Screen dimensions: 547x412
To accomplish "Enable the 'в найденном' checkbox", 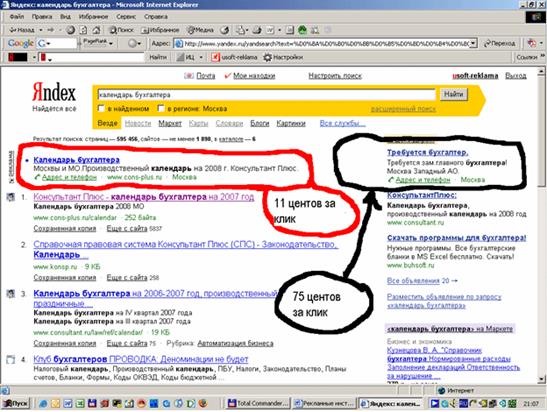I will (101, 108).
